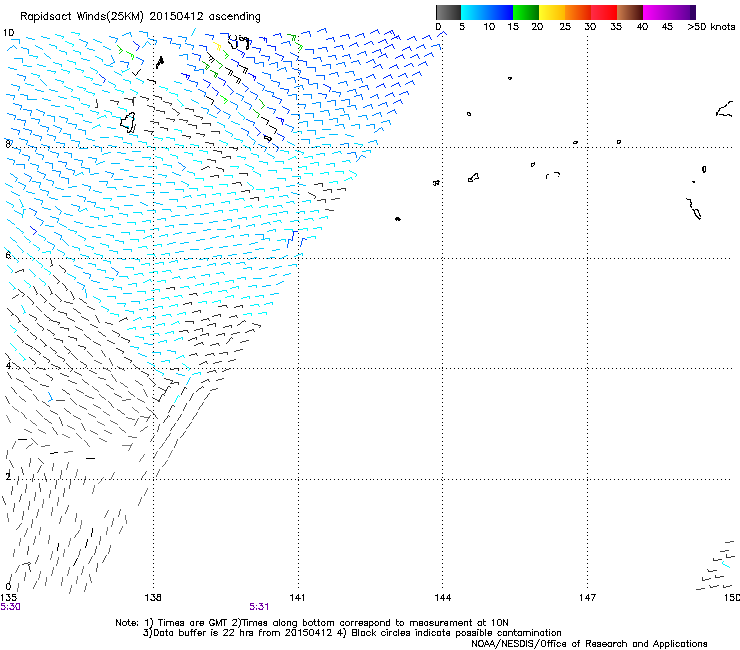This screenshot has height=650, width=740.
Task: Click the small island outline near 138E 9.5N
Action: coord(160,62)
